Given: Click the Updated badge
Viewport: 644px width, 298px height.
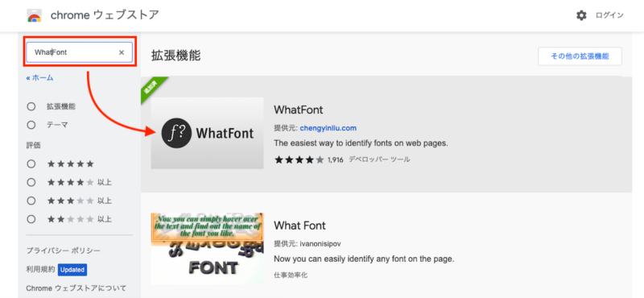Looking at the screenshot, I should point(72,270).
